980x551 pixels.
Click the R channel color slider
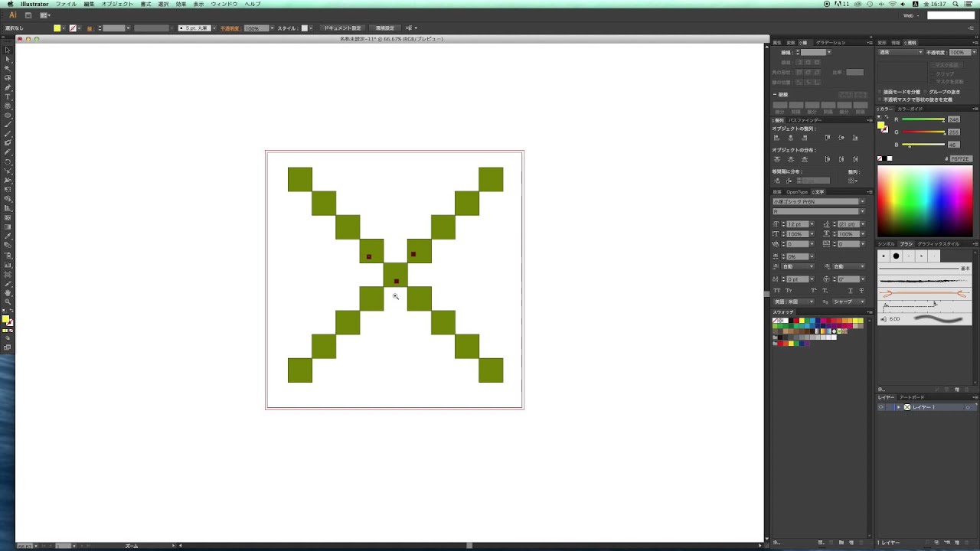[923, 120]
